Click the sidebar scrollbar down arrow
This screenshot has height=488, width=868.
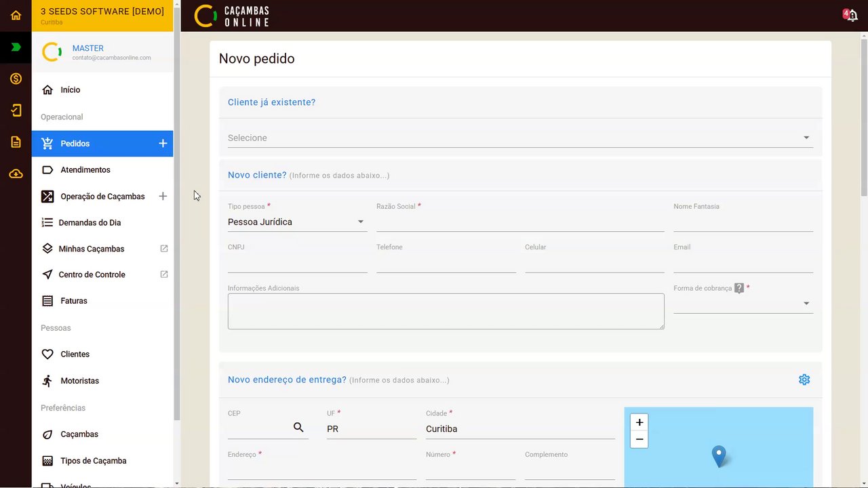(x=177, y=483)
